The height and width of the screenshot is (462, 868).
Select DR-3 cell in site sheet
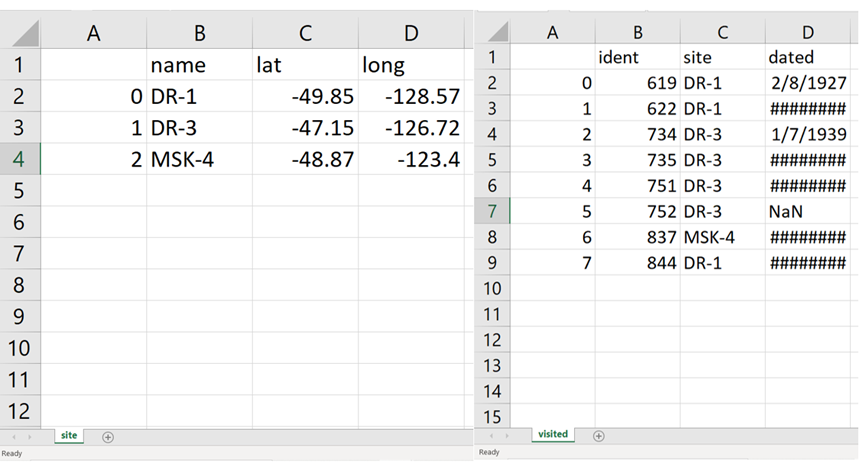(199, 128)
